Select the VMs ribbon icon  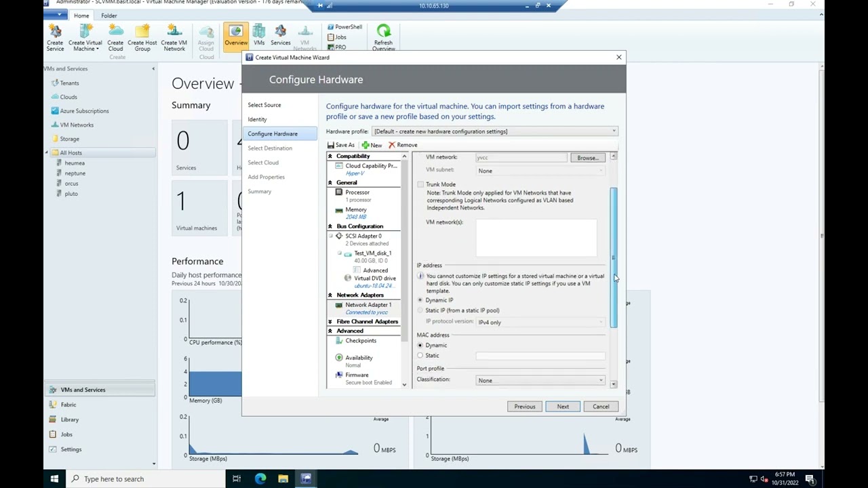(x=259, y=36)
